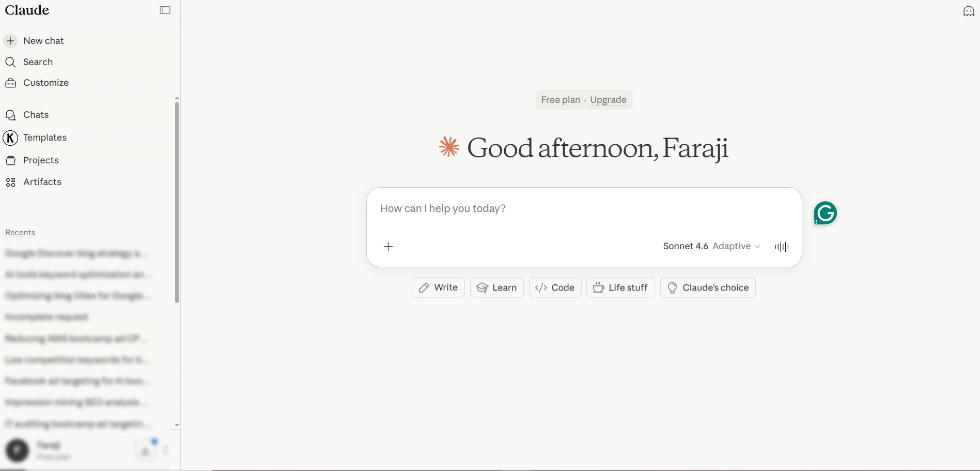
Task: Click the ghost icon for incognito chat
Action: coord(969,11)
